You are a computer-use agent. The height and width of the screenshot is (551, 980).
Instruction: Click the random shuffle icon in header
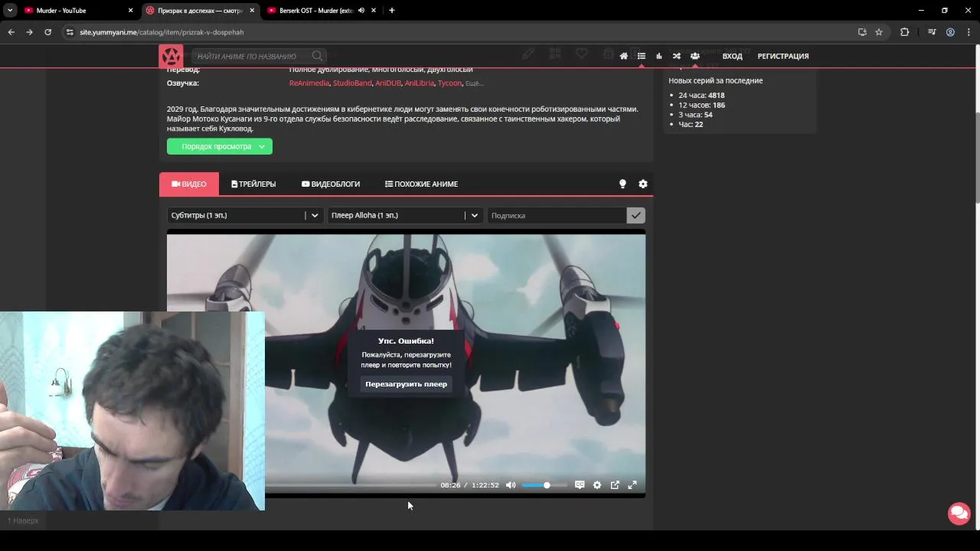click(677, 56)
